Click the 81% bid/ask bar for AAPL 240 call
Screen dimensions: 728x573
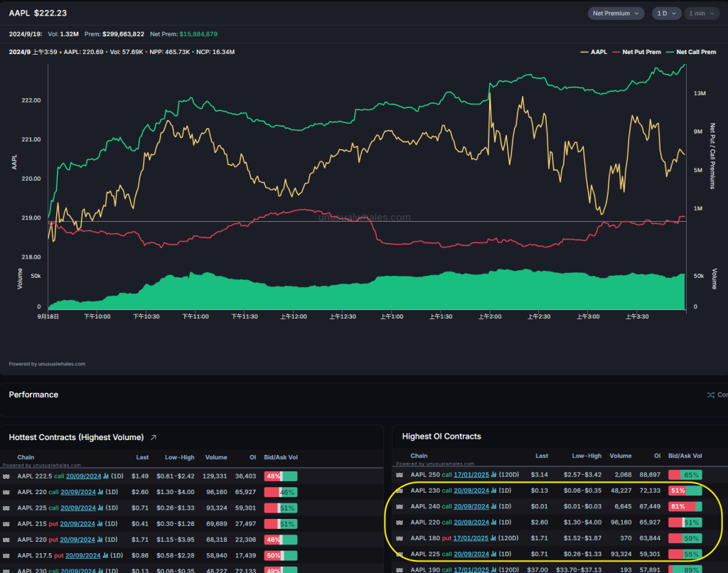coord(685,506)
